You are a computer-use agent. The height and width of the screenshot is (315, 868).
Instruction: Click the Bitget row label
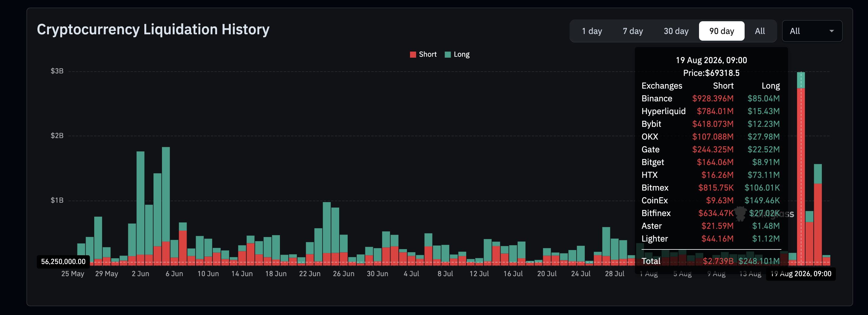pyautogui.click(x=653, y=162)
